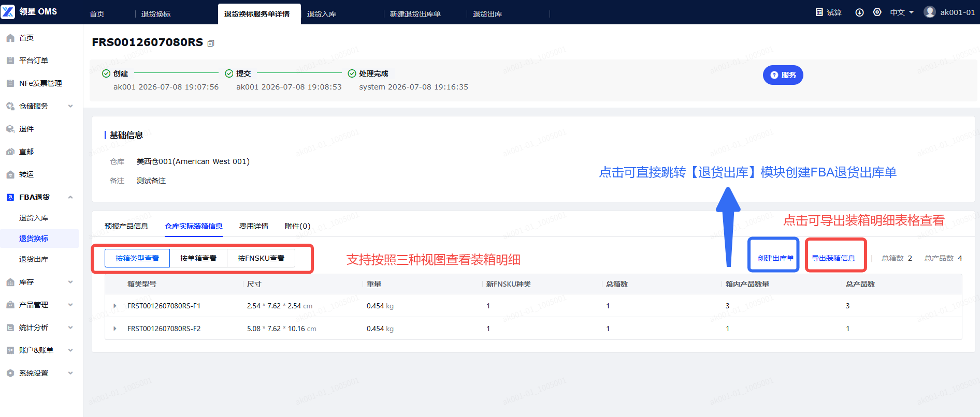Click the 平台订单 sidebar icon
The width and height of the screenshot is (980, 417).
10,61
